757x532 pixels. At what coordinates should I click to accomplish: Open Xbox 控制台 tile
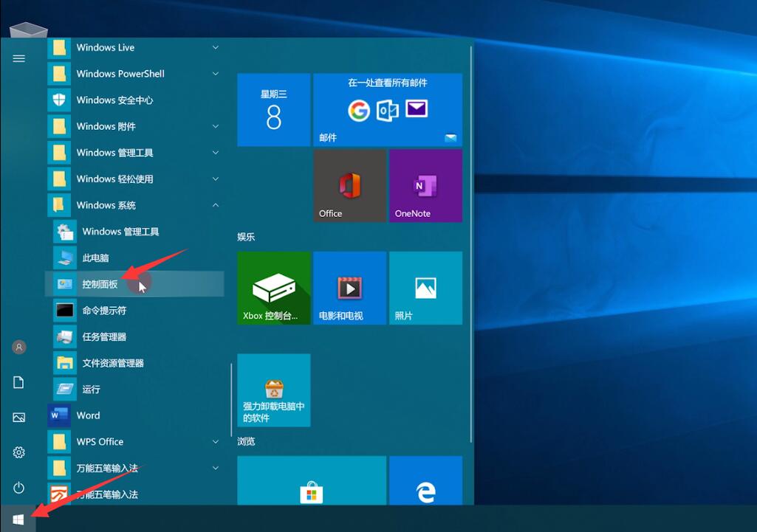tap(274, 288)
